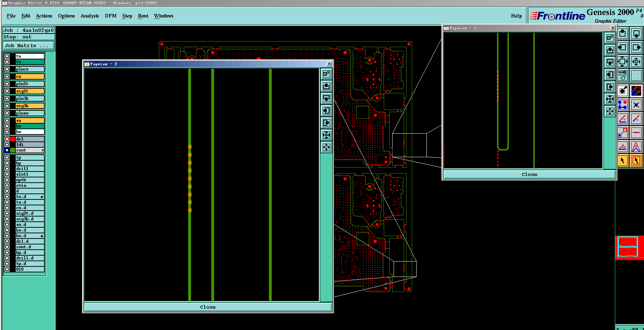
Task: Select the 'ldi' layer name
Action: [x=30, y=145]
